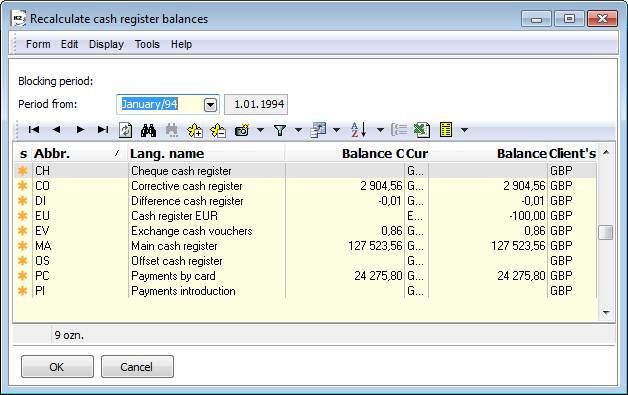Jump to the last record
This screenshot has width=628, height=395.
(x=103, y=129)
